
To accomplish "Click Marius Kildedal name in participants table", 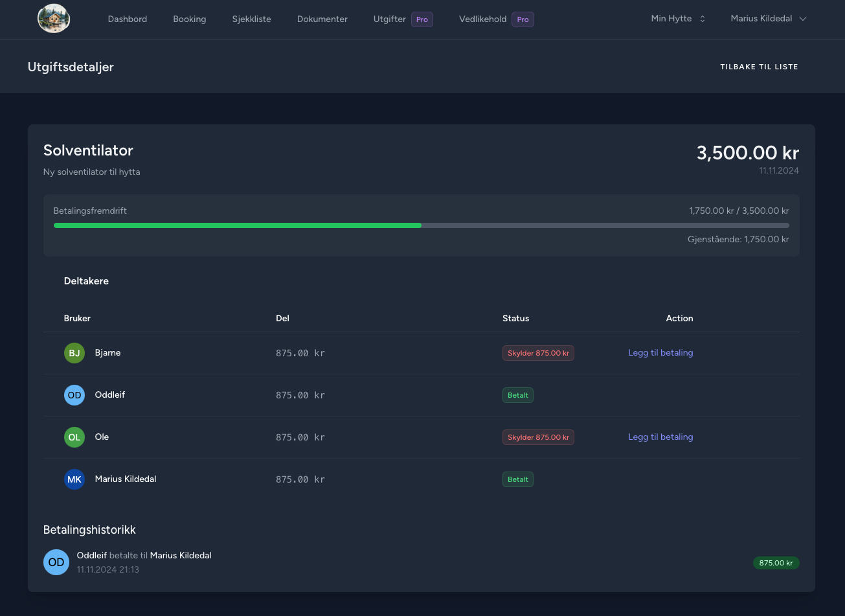I will (x=126, y=479).
